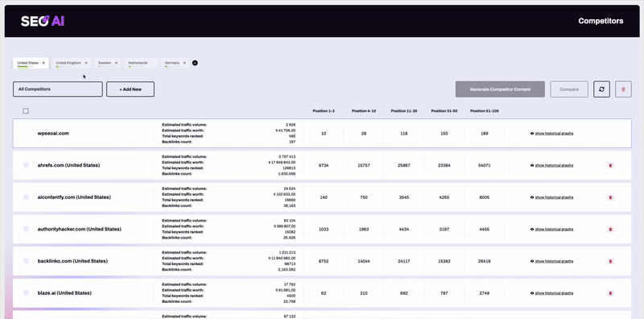Click the Compare button
644x319 pixels.
(x=569, y=89)
